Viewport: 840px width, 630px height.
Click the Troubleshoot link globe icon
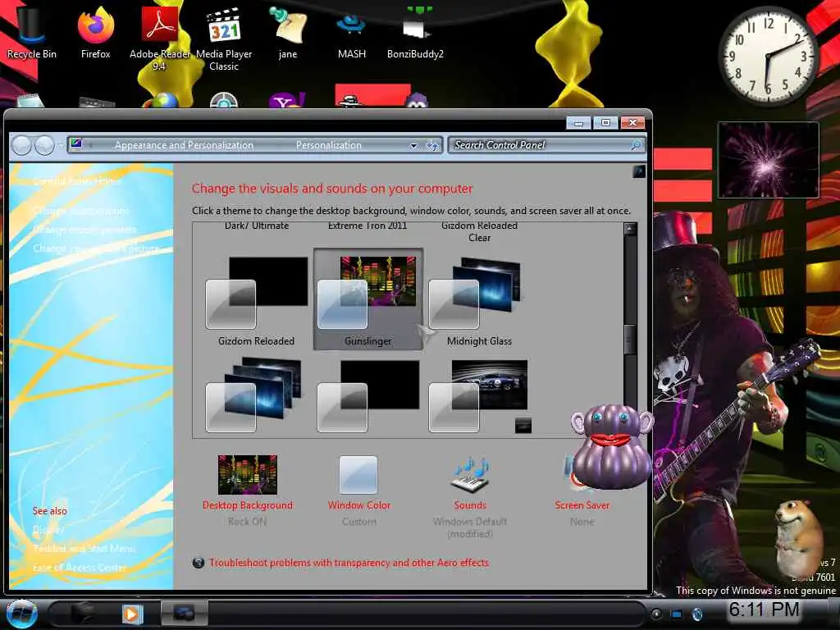(199, 563)
